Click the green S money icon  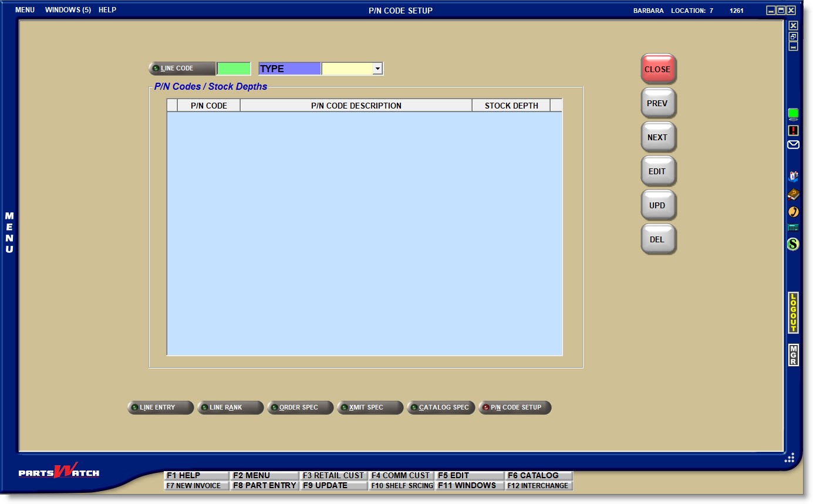(793, 242)
